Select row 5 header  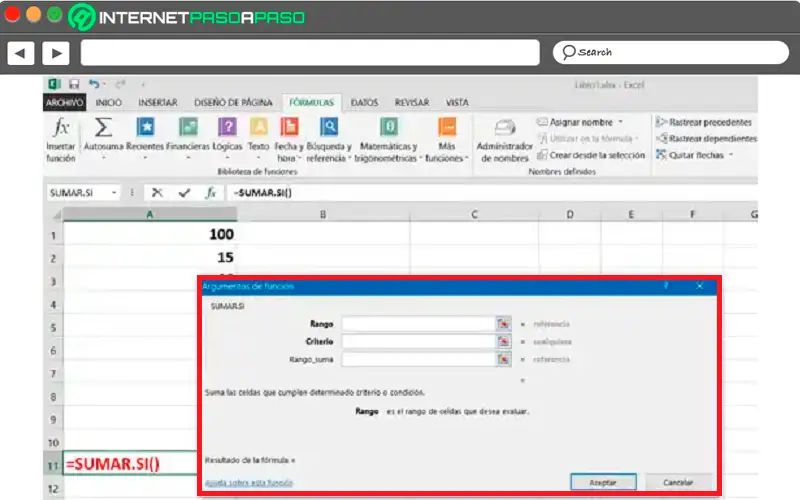point(53,327)
